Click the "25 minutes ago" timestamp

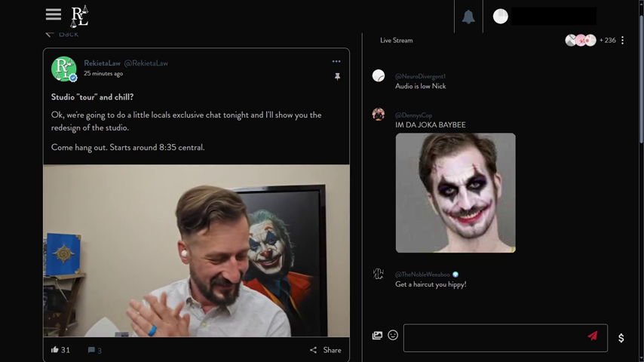point(103,74)
